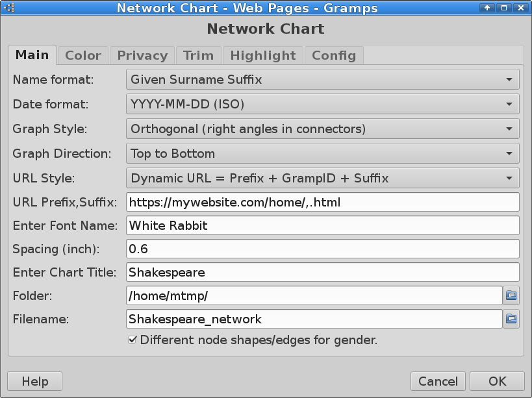Expand the Graph Style combo box
Viewport: 532px width, 398px height.
point(323,129)
